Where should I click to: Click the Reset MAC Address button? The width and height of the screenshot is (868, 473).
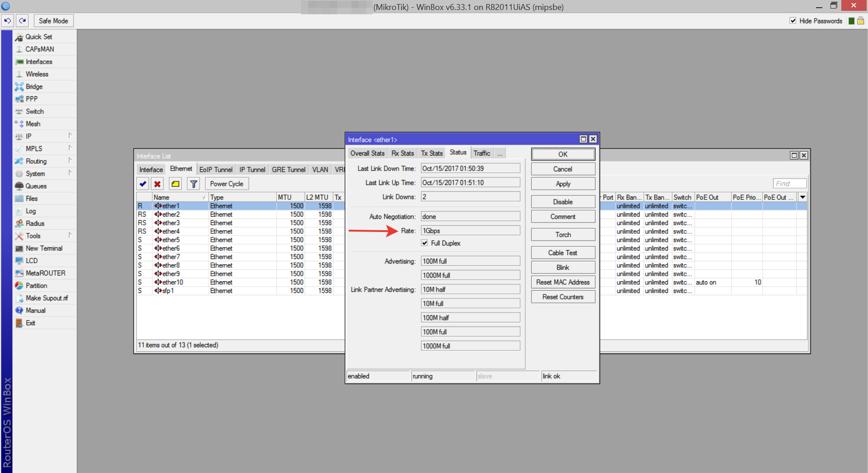point(563,282)
